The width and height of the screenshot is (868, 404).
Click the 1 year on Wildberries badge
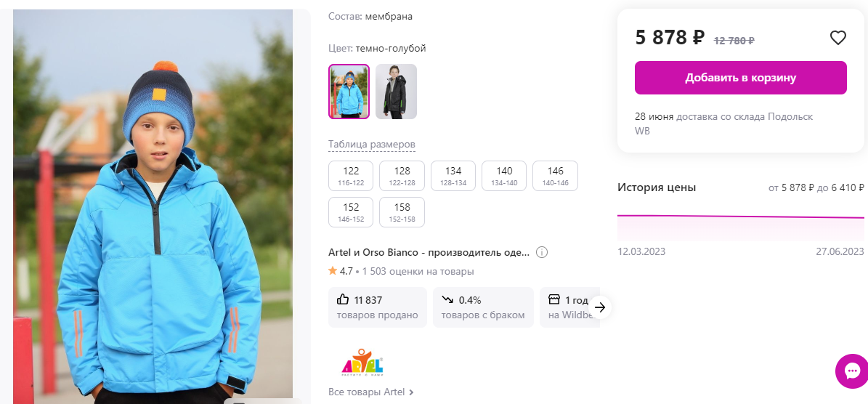569,307
